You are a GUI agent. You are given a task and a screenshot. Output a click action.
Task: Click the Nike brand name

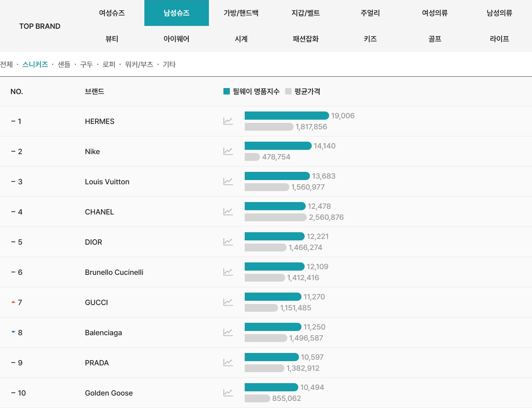coord(93,152)
